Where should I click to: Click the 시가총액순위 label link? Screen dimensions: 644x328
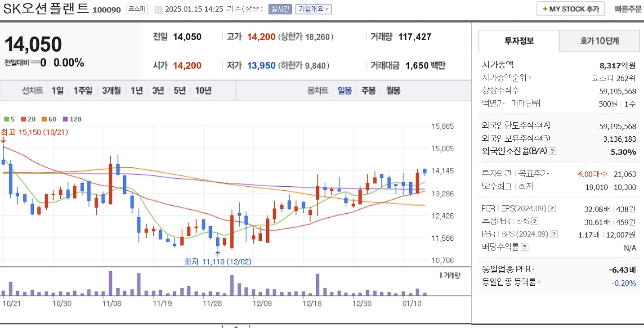pos(504,78)
